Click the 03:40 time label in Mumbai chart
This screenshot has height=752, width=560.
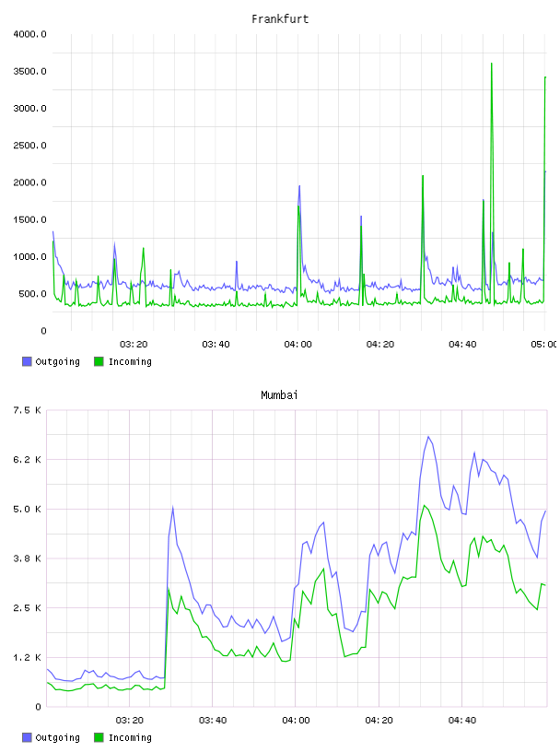point(213,721)
